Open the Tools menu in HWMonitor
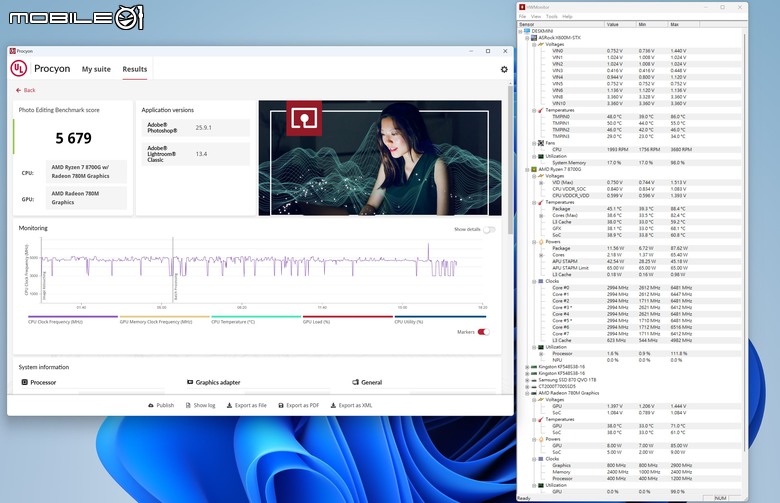780x503 pixels. [x=551, y=16]
